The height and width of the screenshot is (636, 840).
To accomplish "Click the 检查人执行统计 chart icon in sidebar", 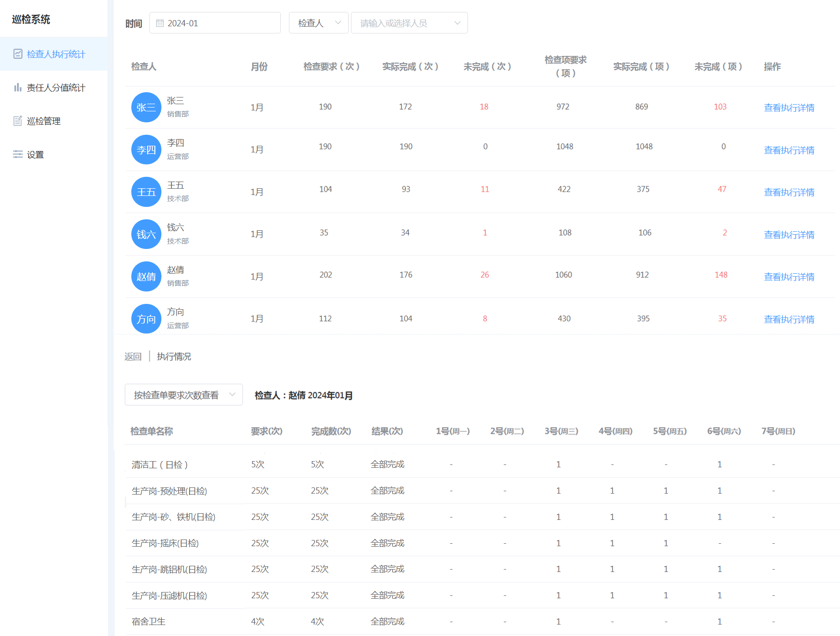I will pyautogui.click(x=18, y=54).
